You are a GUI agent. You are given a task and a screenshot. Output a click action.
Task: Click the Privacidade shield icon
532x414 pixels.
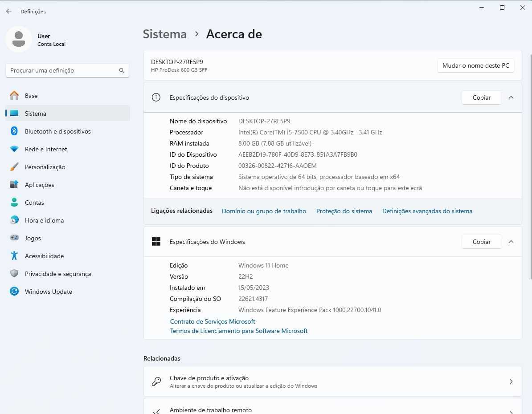14,273
